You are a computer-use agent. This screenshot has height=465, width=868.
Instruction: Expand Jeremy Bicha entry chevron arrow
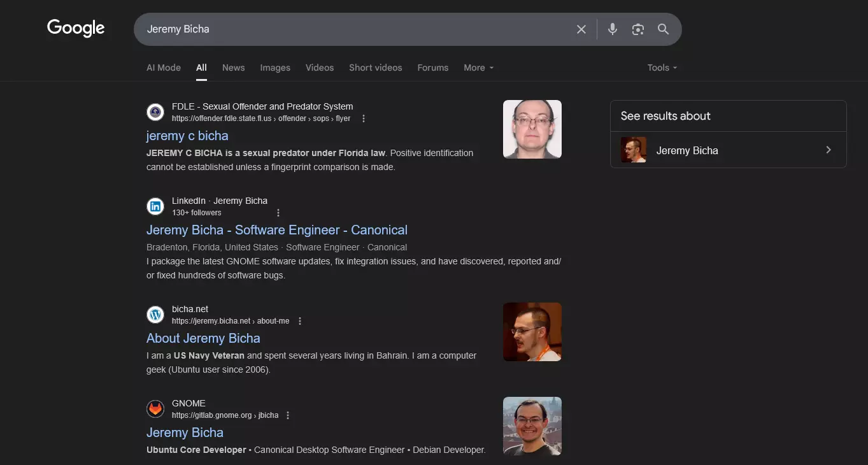pyautogui.click(x=829, y=150)
